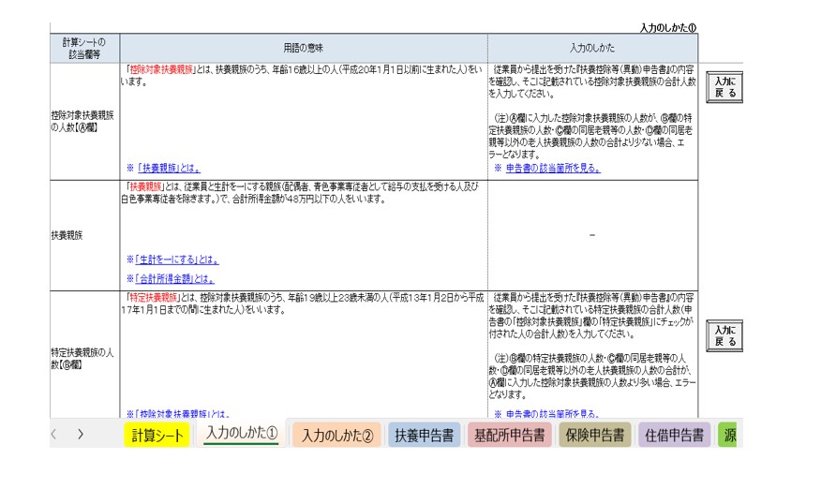Click the next sheet tab arrow
This screenshot has height=504, width=836.
[x=81, y=434]
